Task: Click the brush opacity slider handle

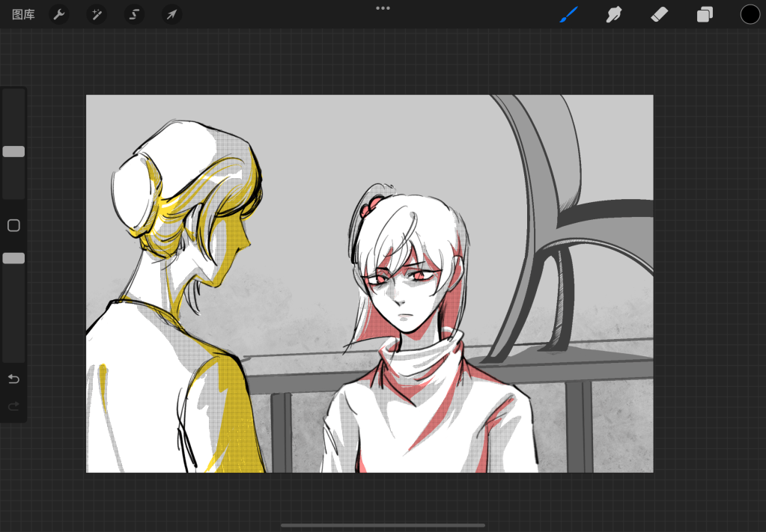Action: point(13,258)
